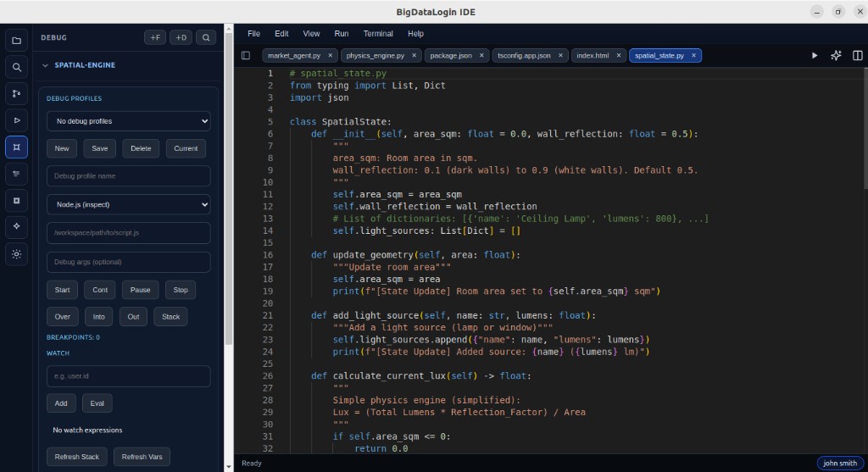
Task: Open the Help menu
Action: click(415, 34)
